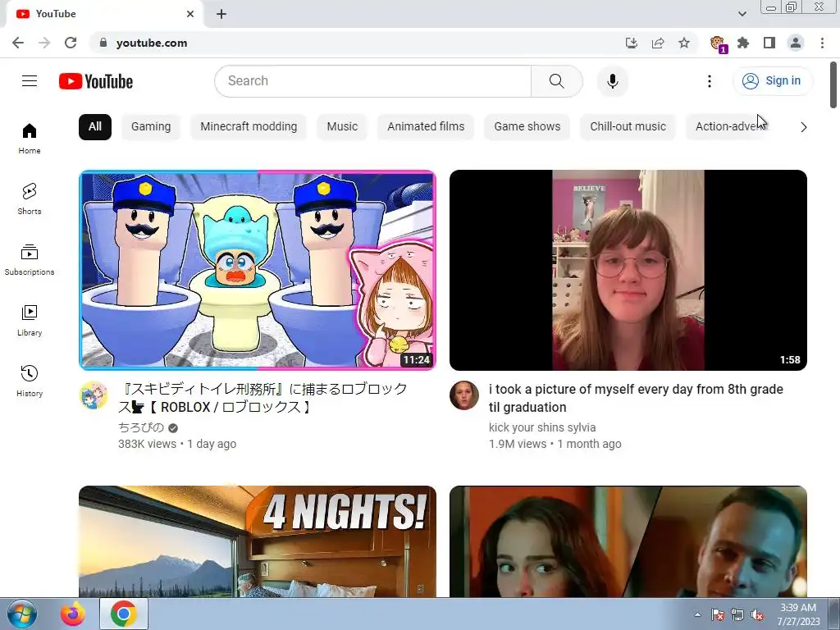Click Chrome taskbar icon
Screen dimensions: 840x630
pyautogui.click(x=124, y=614)
